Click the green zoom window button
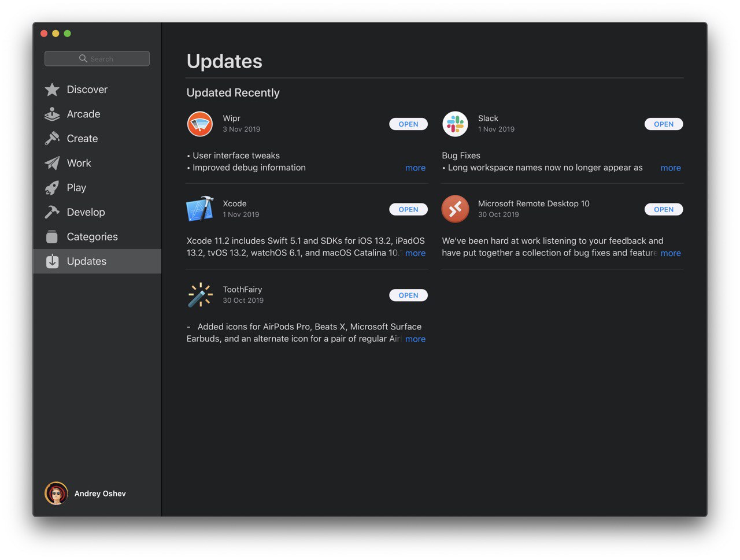Image resolution: width=740 pixels, height=560 pixels. click(x=67, y=34)
